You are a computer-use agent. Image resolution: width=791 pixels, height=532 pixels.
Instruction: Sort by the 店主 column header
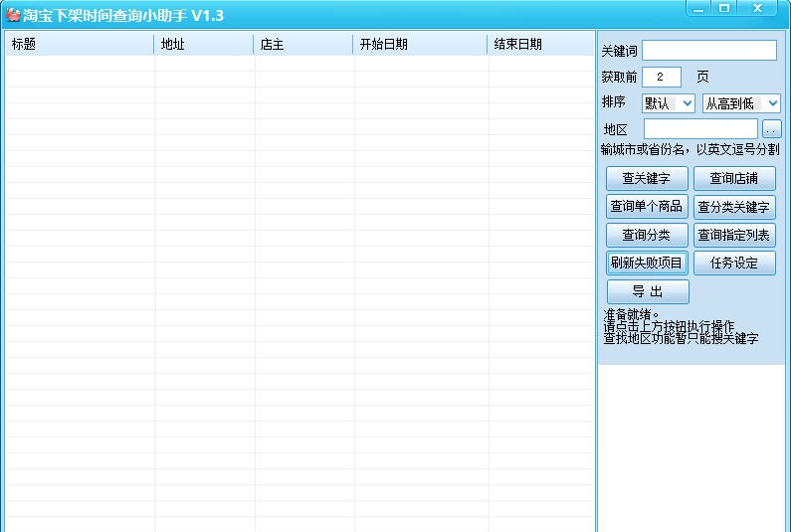coord(303,45)
